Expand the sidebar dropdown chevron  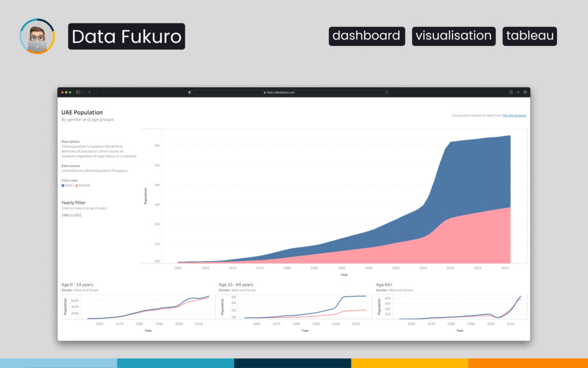pos(83,92)
